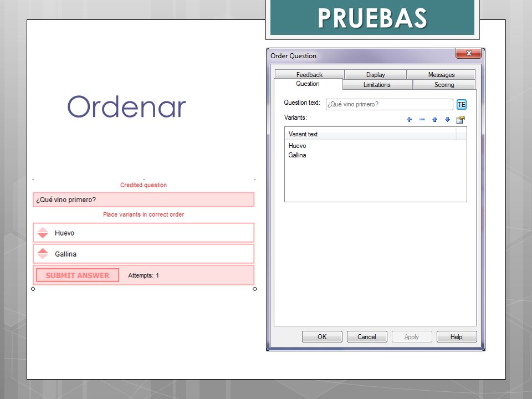Move variant up with the up arrow icon
Image resolution: width=532 pixels, height=399 pixels.
click(434, 120)
